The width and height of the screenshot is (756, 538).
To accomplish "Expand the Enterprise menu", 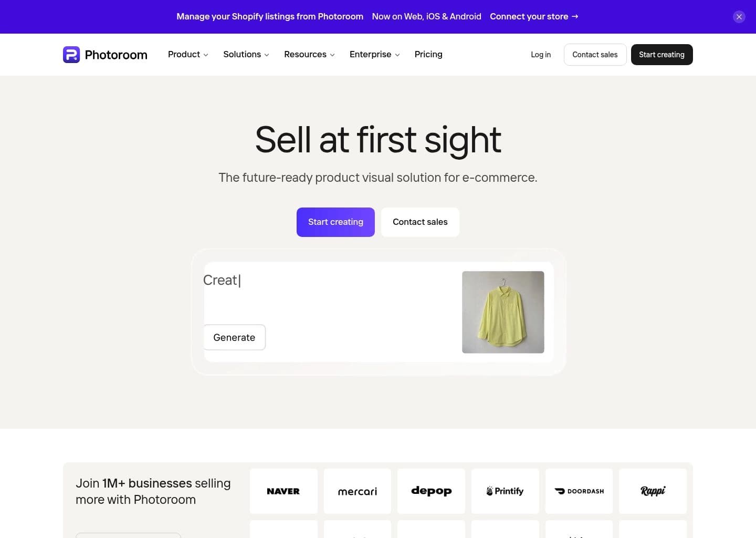I will click(375, 55).
